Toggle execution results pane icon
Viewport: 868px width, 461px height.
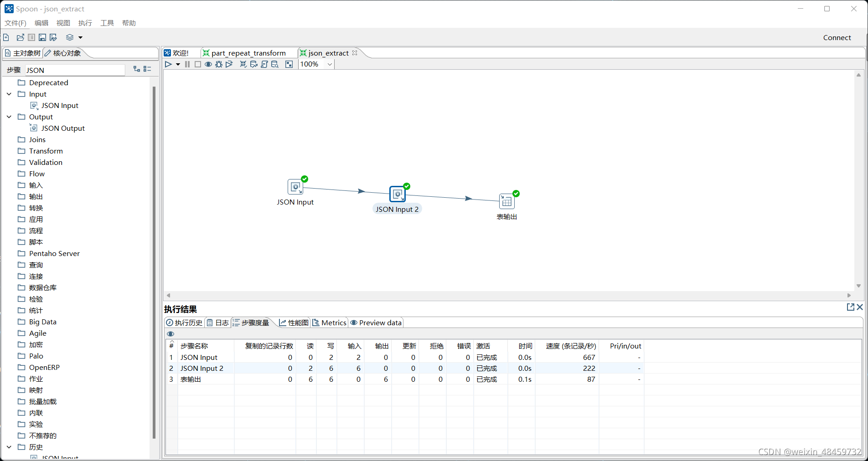coord(289,64)
